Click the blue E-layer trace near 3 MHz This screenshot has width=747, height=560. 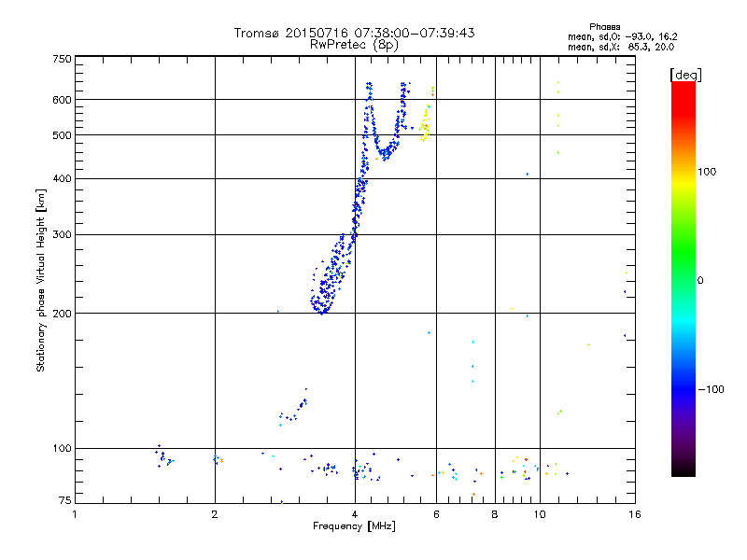[x=294, y=409]
